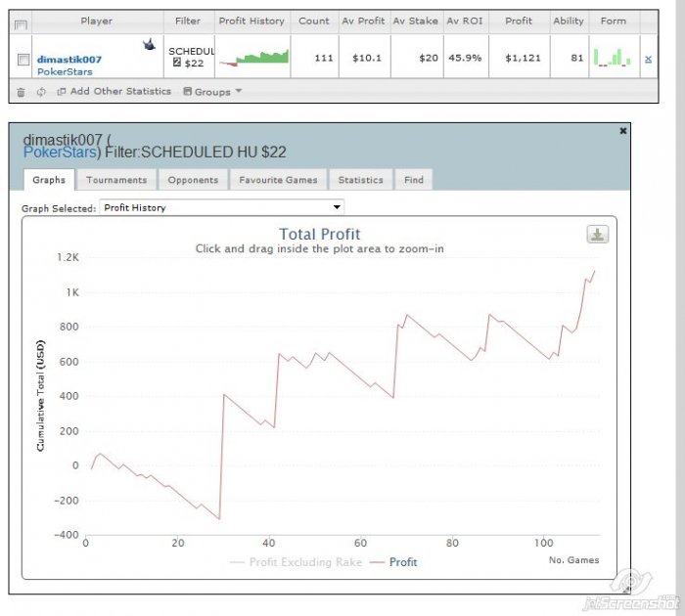Viewport: 685px width, 616px height.
Task: Sort by the Form column header
Action: coord(614,21)
